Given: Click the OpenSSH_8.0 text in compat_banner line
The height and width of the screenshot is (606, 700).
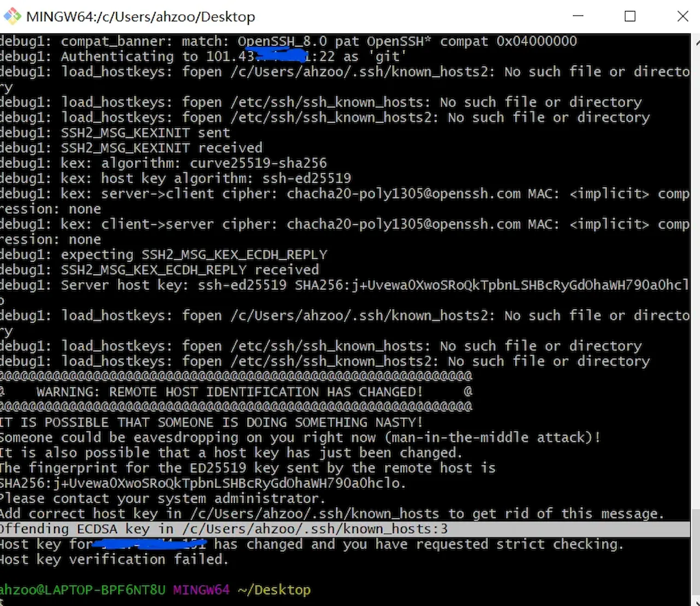Looking at the screenshot, I should pyautogui.click(x=282, y=42).
